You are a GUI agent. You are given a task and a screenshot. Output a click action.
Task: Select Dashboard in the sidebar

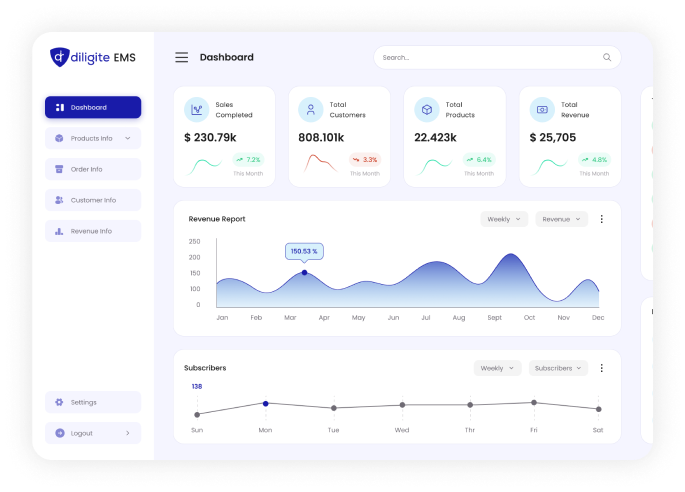(x=93, y=107)
